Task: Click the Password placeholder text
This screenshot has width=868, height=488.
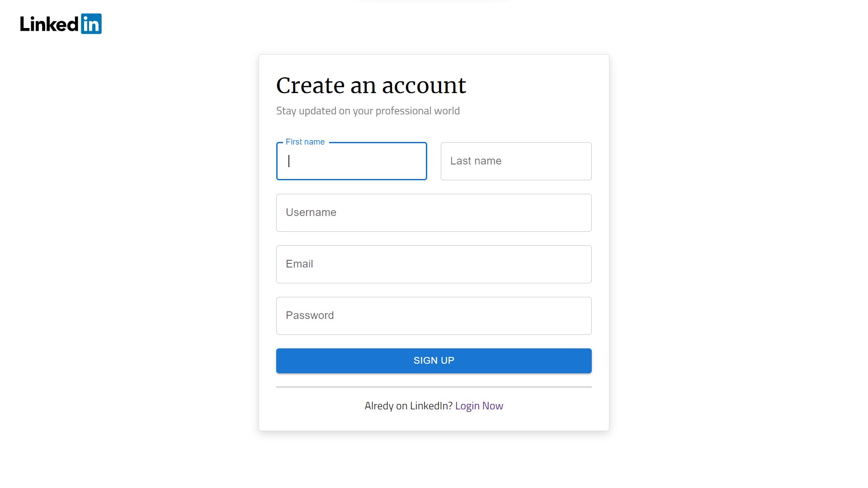Action: point(310,315)
